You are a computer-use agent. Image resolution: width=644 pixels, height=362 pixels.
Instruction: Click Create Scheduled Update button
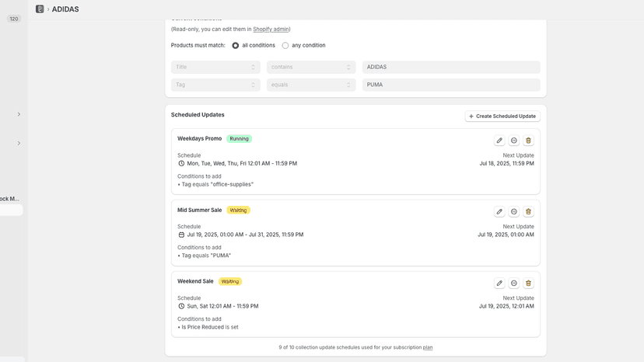(x=502, y=117)
